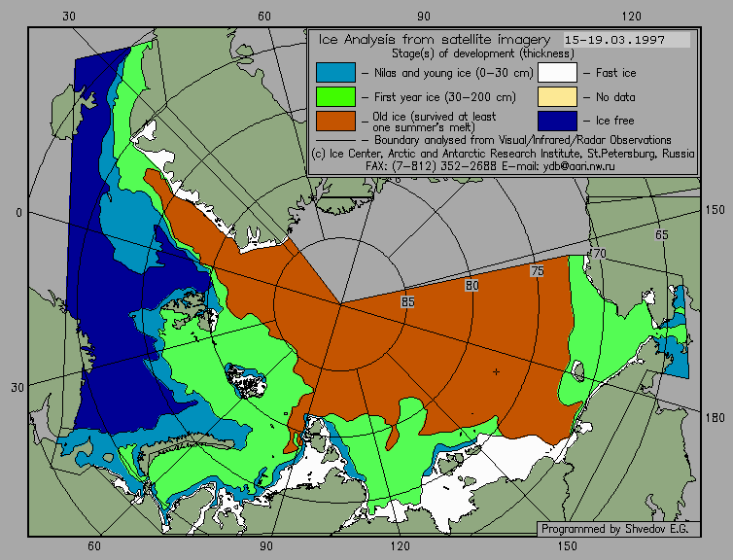Click 'Stage(s) of development (thickness)' heading
The image size is (733, 560).
483,53
